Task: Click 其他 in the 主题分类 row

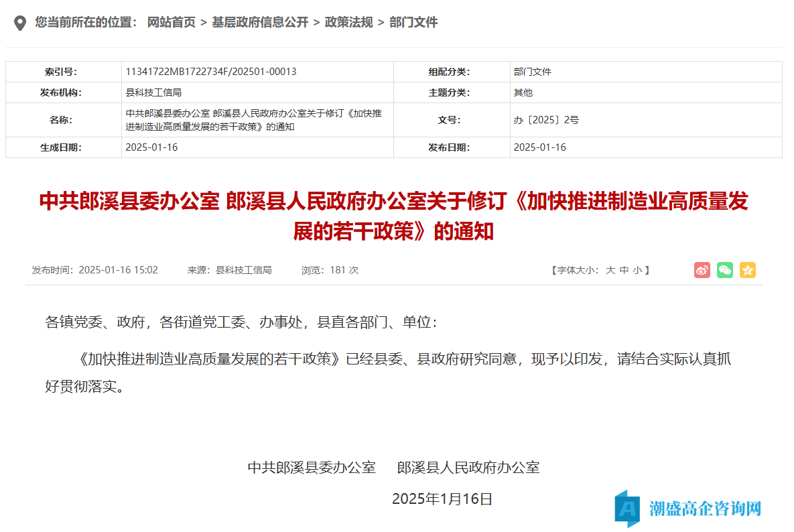Action: pyautogui.click(x=523, y=92)
